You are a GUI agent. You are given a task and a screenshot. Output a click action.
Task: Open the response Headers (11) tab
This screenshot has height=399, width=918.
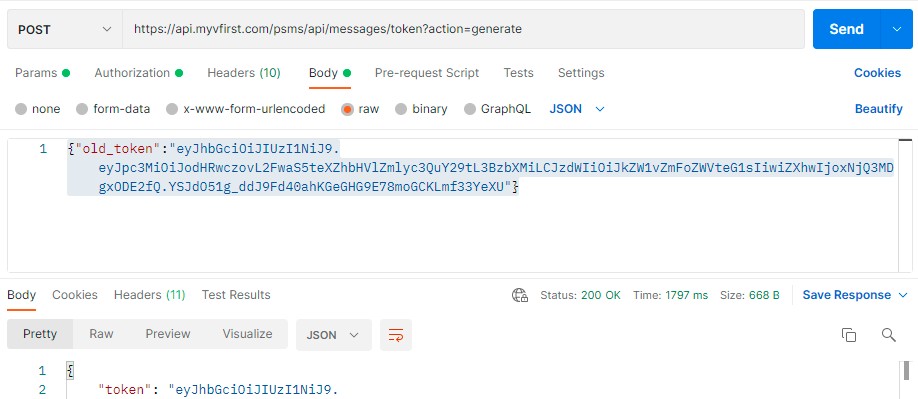(149, 295)
